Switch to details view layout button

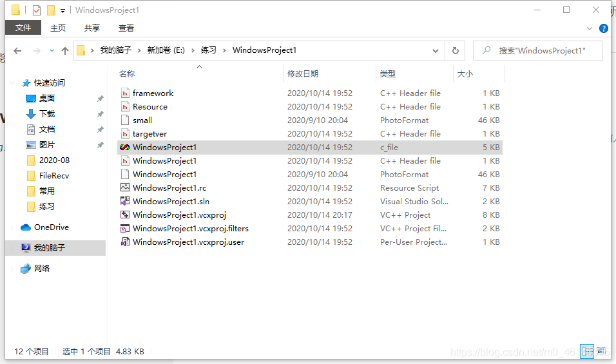[x=587, y=351]
